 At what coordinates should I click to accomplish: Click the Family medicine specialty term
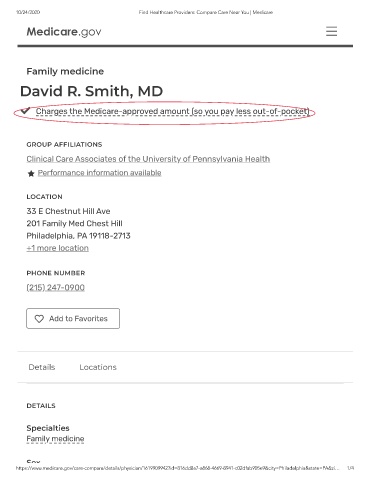point(55,439)
